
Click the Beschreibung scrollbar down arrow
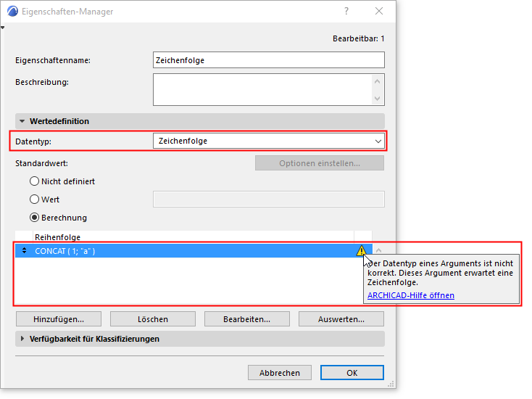(378, 99)
